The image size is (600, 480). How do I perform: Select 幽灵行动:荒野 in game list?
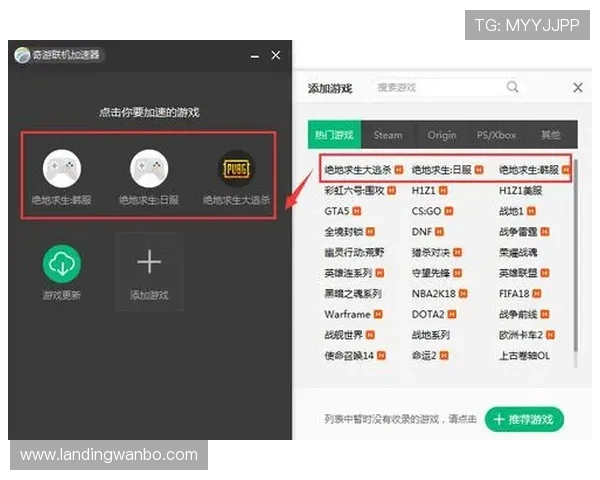(x=354, y=252)
